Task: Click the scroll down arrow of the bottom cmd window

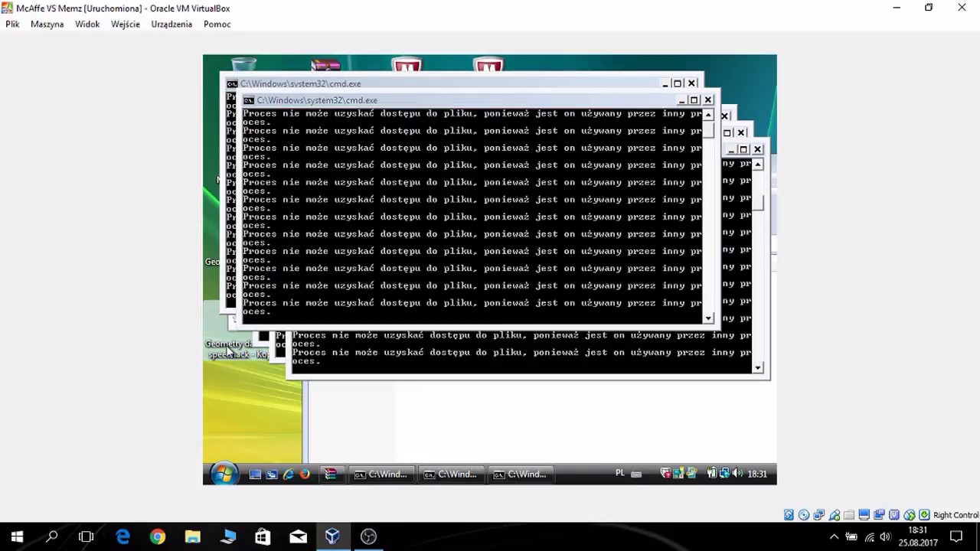Action: (758, 368)
